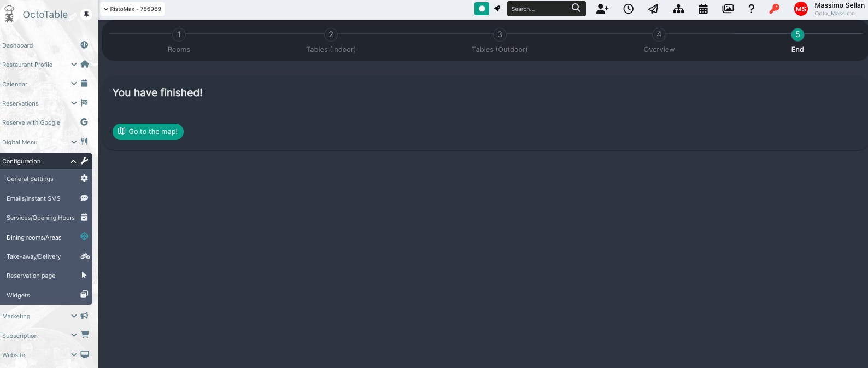Toggle the sidebar pin icon
Image resolution: width=868 pixels, height=368 pixels.
tap(86, 15)
